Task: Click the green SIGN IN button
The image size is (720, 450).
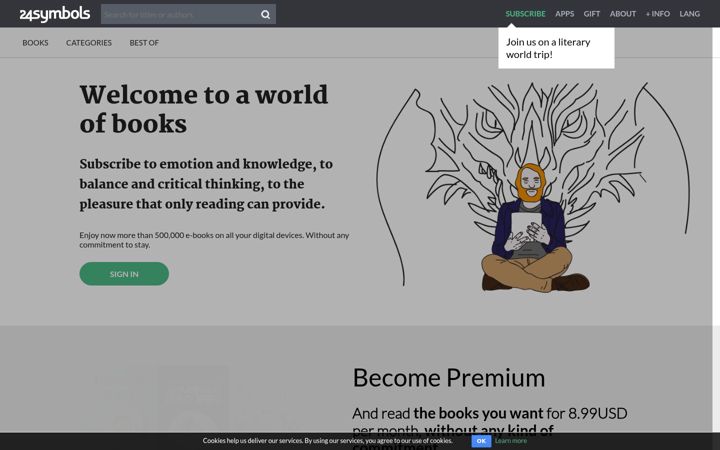Action: (x=124, y=274)
